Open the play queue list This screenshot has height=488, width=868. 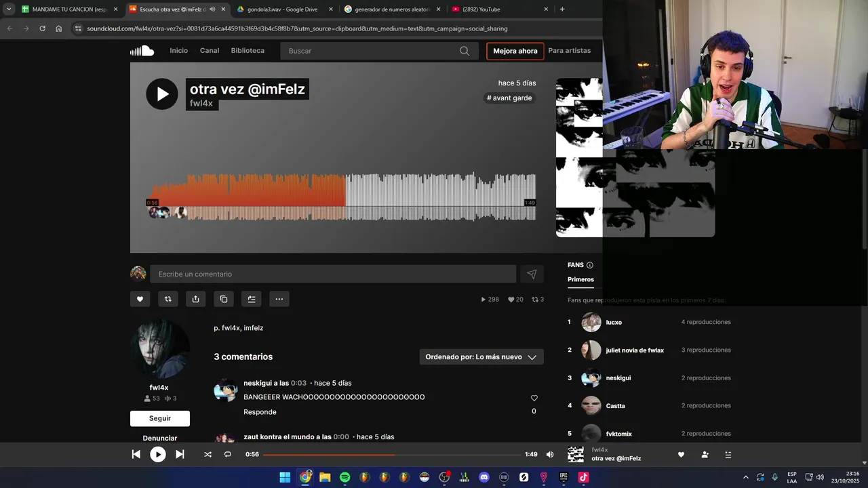click(x=728, y=455)
